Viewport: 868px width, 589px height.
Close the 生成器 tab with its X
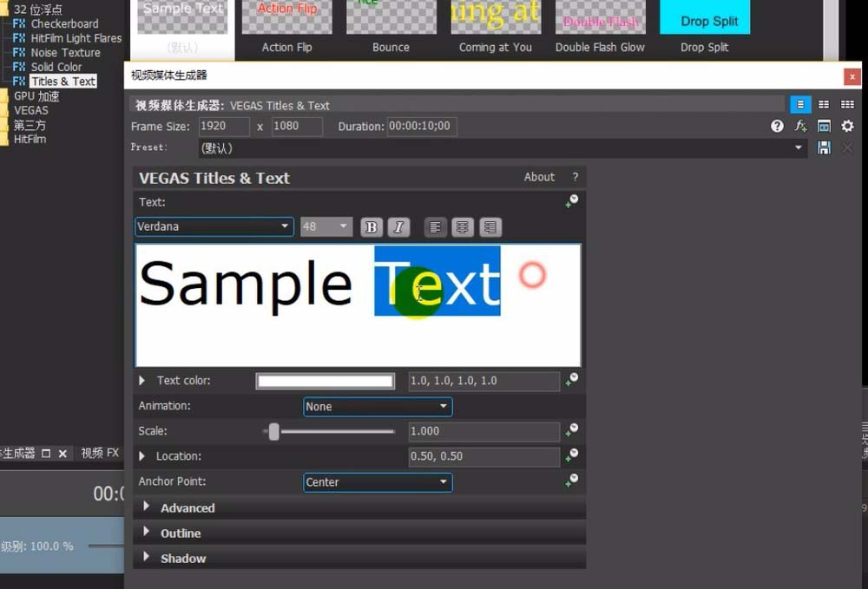pyautogui.click(x=62, y=454)
